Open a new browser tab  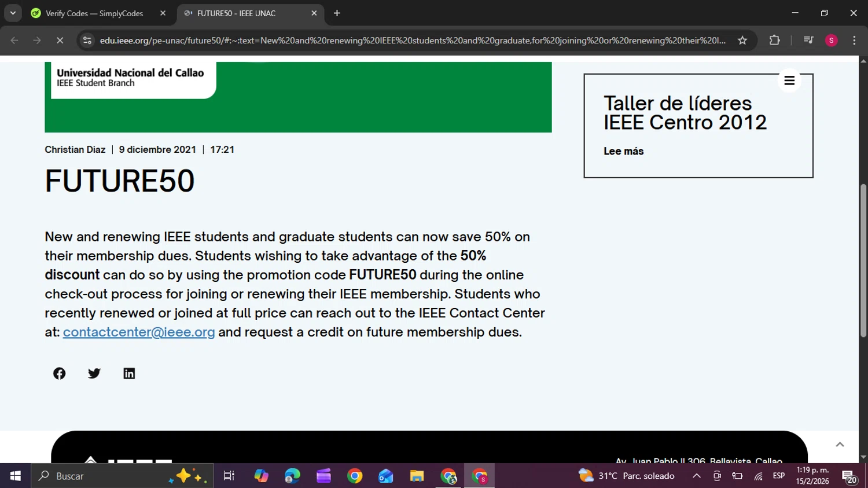coord(337,13)
